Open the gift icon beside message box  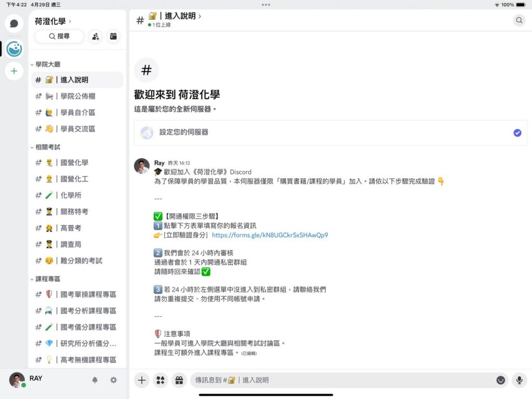pyautogui.click(x=179, y=380)
